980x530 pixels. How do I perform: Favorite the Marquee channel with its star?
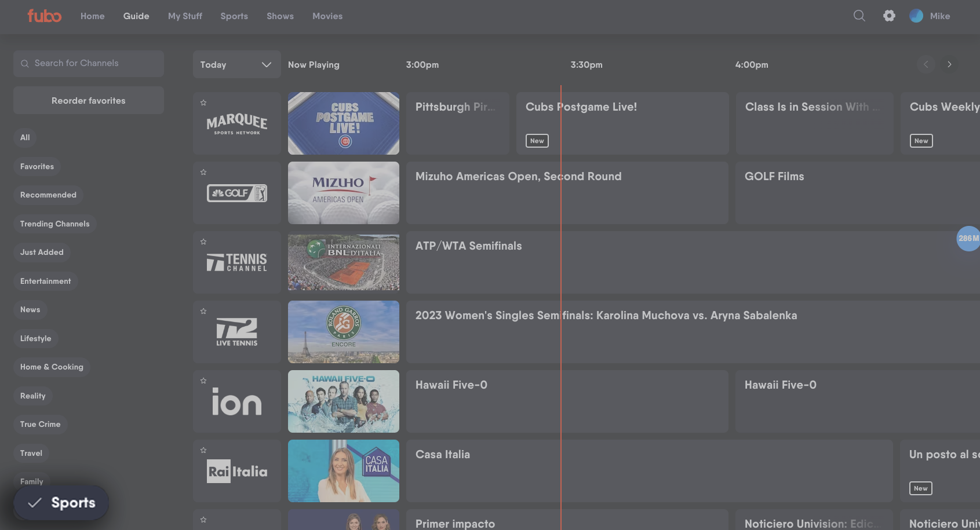click(203, 102)
